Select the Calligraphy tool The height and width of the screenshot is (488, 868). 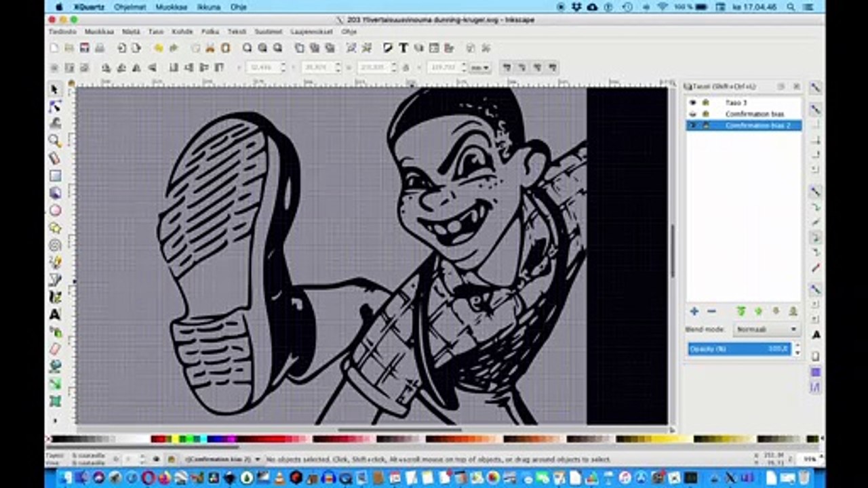click(x=55, y=297)
